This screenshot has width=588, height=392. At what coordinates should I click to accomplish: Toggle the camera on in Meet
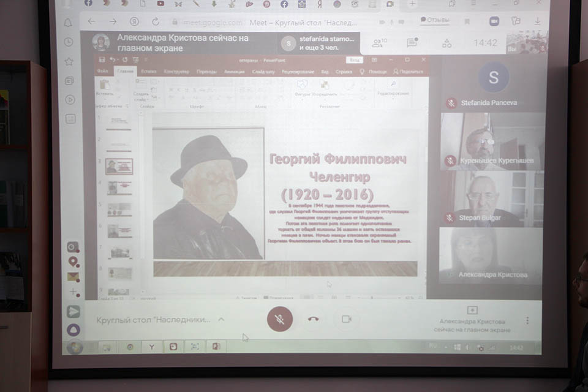point(347,319)
